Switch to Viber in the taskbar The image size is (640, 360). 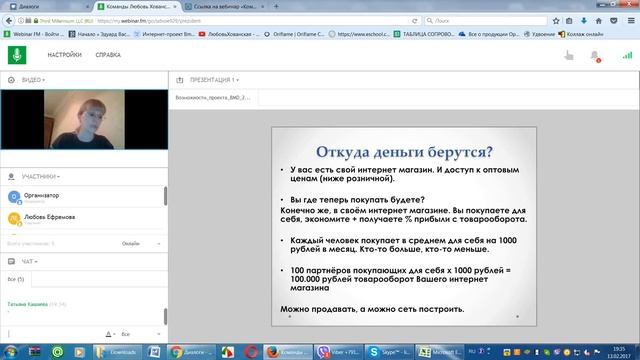(338, 352)
